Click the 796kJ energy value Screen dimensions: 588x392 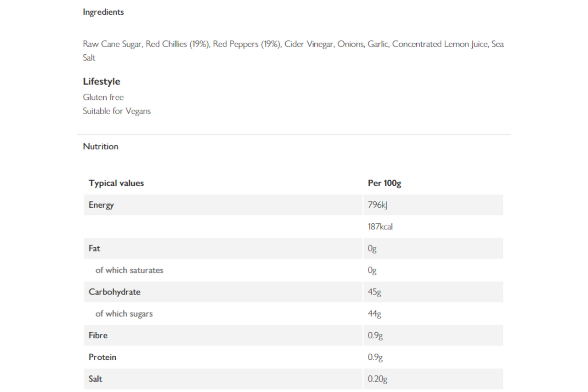[x=378, y=205]
